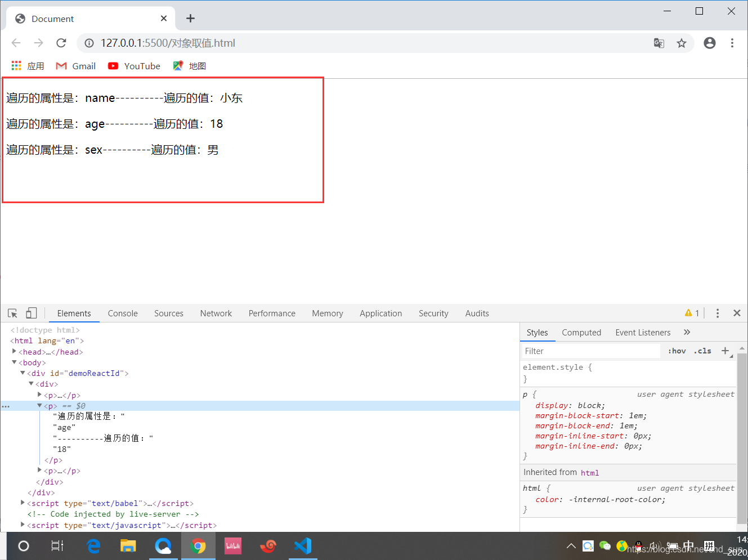
Task: Collapse the div demoReactId node
Action: tap(23, 373)
